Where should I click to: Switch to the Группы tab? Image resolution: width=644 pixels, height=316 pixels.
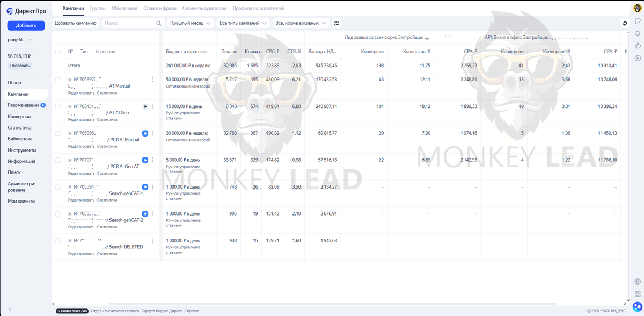tap(98, 8)
